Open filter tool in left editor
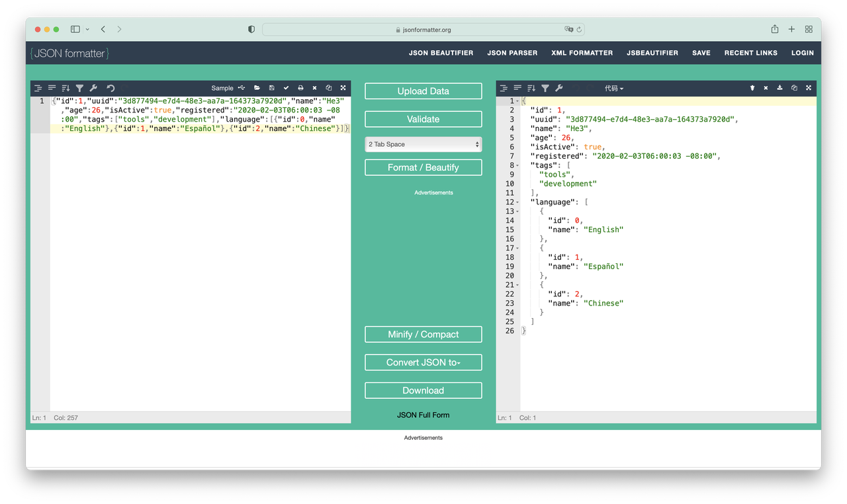 pos(79,88)
